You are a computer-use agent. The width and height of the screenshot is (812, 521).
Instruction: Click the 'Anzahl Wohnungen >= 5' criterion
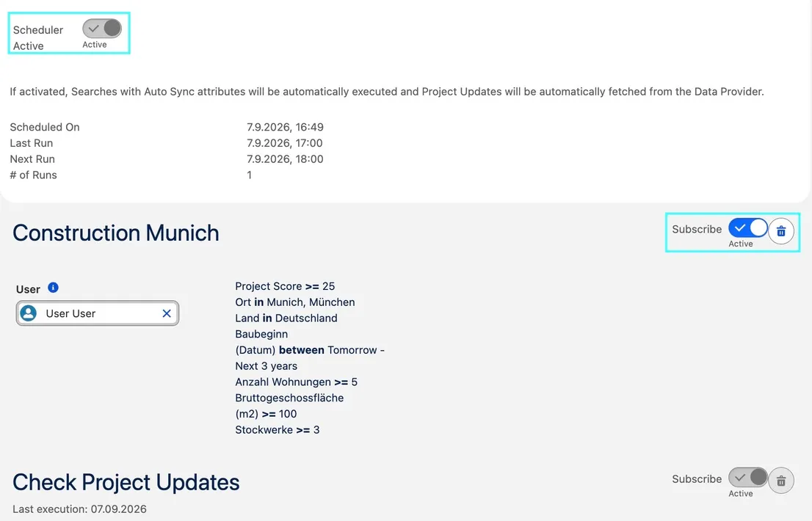(296, 382)
